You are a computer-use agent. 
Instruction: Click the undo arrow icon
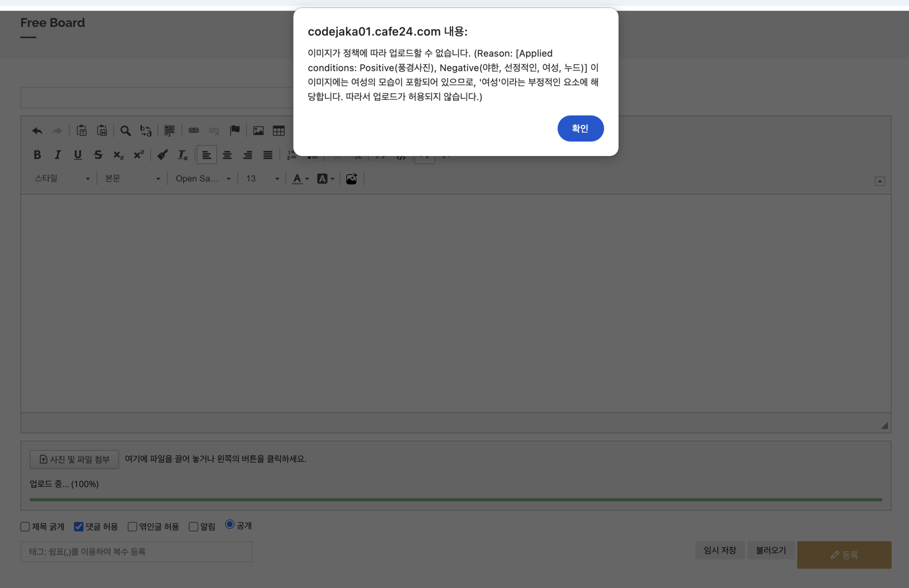(37, 131)
